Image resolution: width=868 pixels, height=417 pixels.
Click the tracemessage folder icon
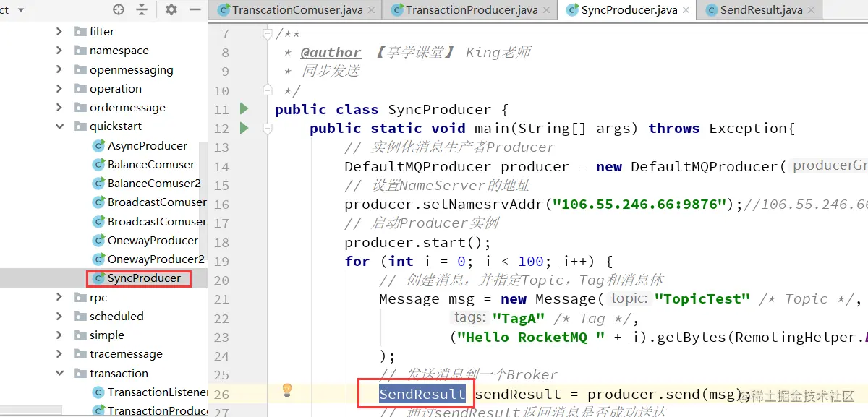coord(80,354)
